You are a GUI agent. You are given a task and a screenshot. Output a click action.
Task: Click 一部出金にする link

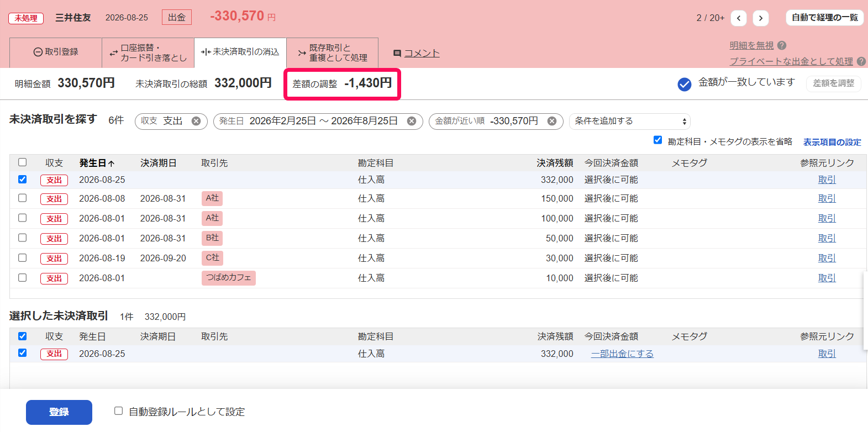coord(622,354)
